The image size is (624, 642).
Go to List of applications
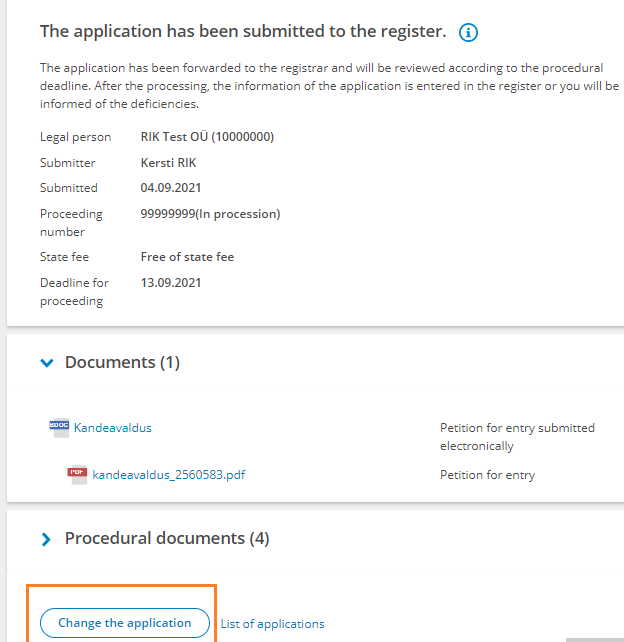point(272,624)
